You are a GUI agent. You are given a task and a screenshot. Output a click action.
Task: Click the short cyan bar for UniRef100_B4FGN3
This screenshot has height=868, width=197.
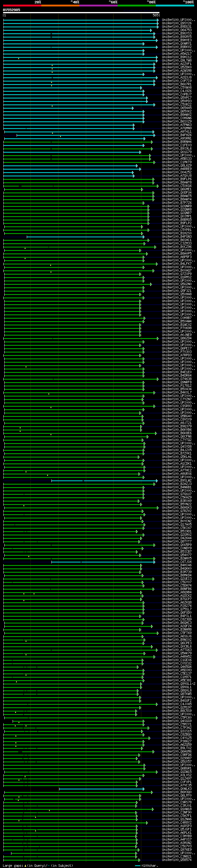(86, 236)
